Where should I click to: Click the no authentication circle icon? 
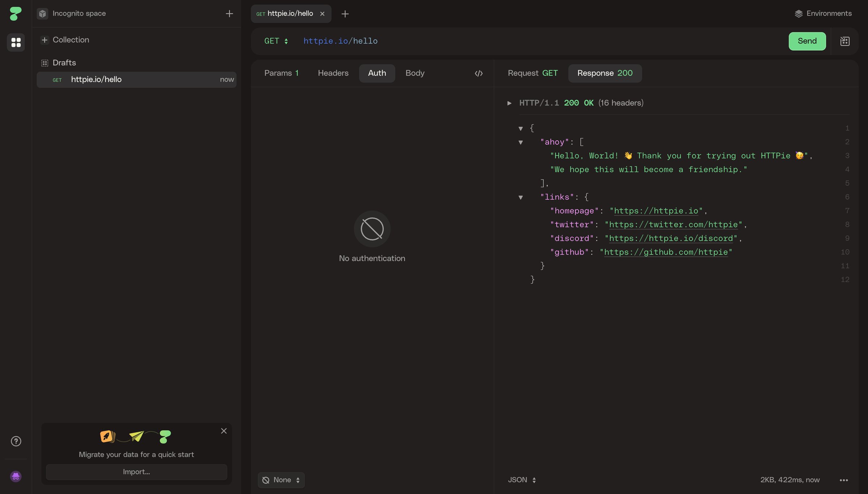click(372, 229)
